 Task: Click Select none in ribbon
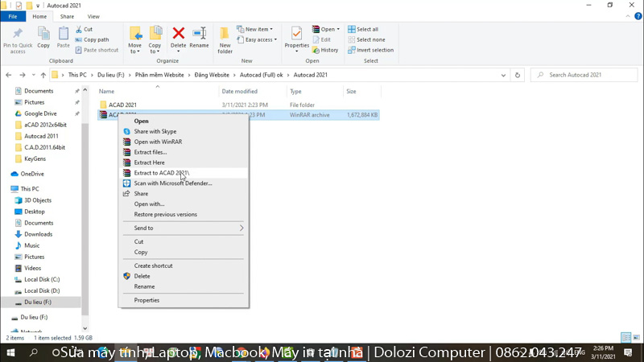click(367, 39)
